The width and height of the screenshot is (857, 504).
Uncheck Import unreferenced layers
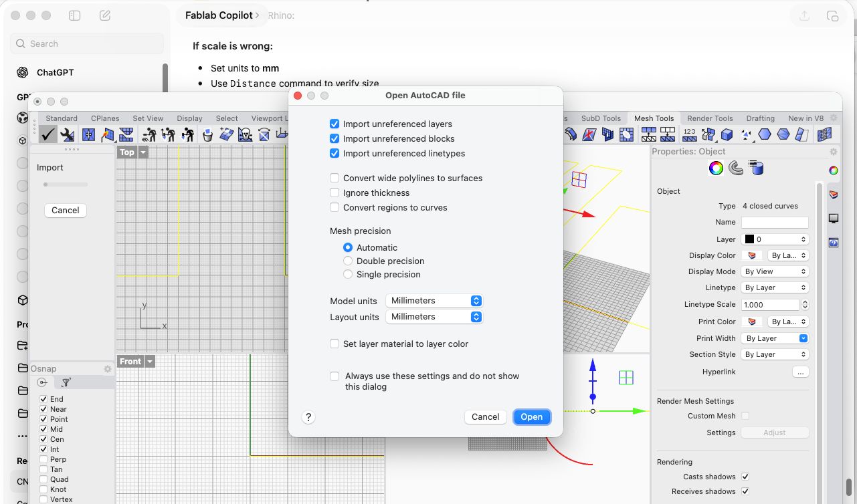point(335,124)
